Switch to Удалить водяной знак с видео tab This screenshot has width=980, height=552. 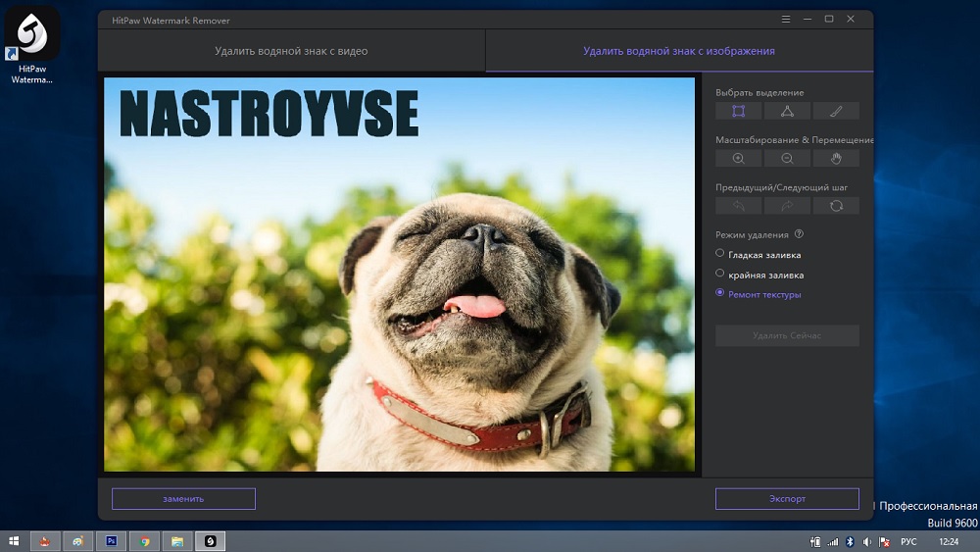(291, 51)
